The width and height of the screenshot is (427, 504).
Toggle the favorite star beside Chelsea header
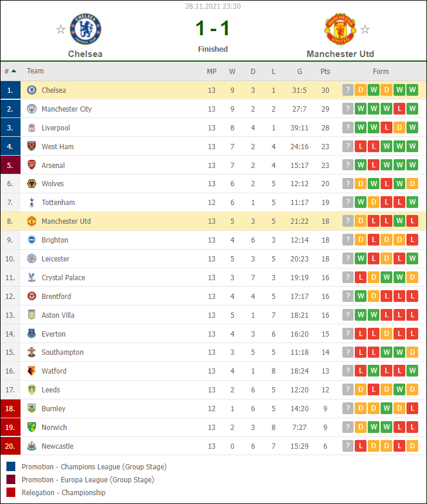pyautogui.click(x=60, y=29)
